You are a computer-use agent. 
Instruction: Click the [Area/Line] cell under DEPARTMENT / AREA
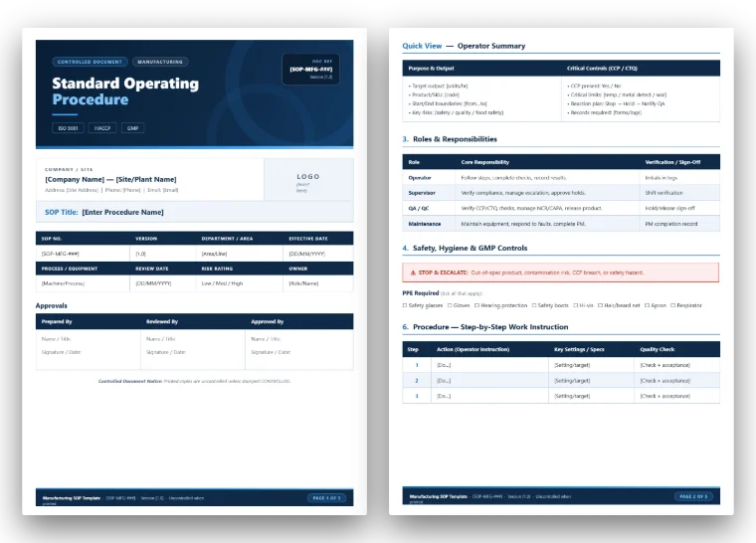click(239, 254)
